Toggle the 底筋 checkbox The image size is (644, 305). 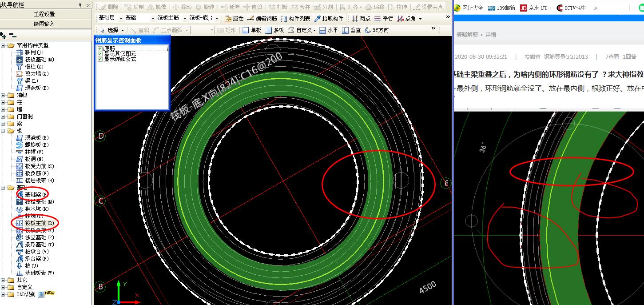pyautogui.click(x=100, y=48)
